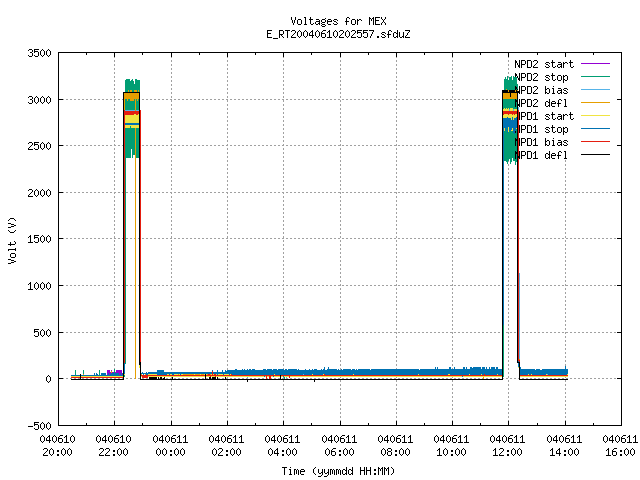Click the 'NPD2 stop' legend label
The height and width of the screenshot is (480, 640).
(541, 77)
